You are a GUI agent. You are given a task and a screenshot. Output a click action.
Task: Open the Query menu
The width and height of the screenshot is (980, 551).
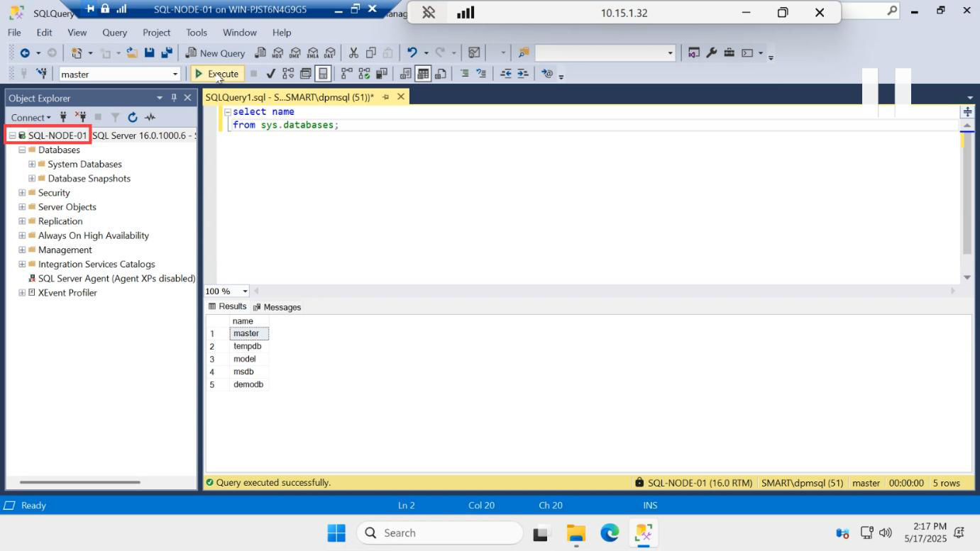(114, 33)
